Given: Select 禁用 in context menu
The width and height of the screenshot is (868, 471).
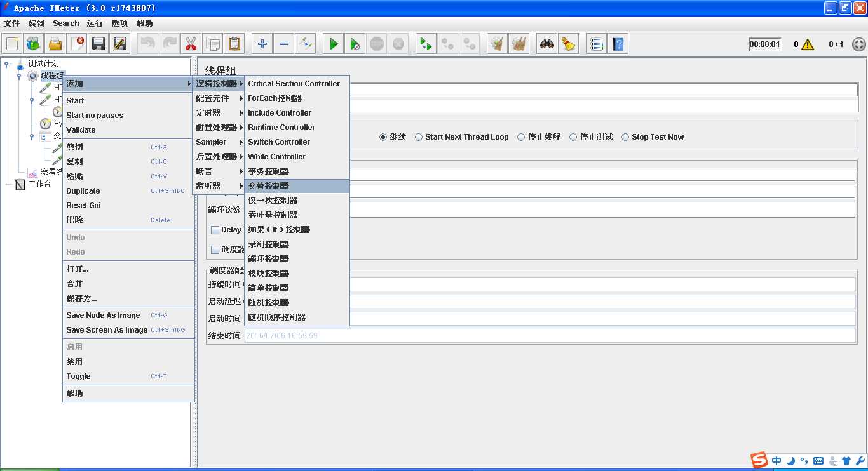Looking at the screenshot, I should [129, 362].
